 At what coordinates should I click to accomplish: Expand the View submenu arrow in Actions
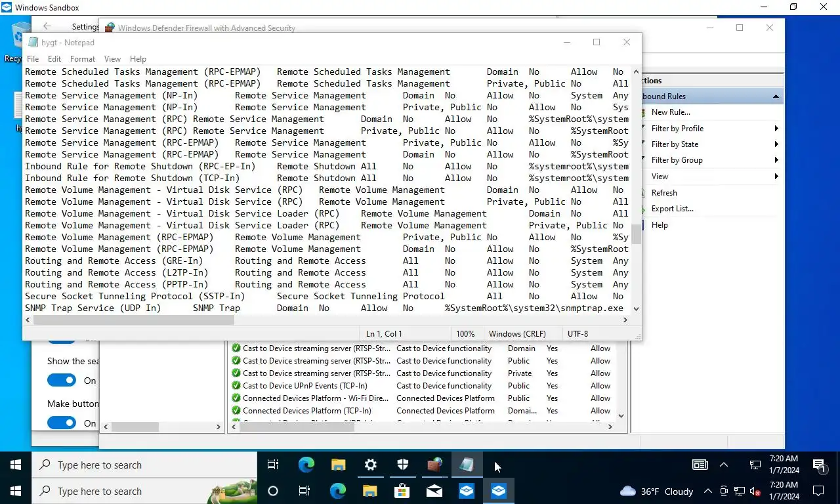tap(776, 177)
